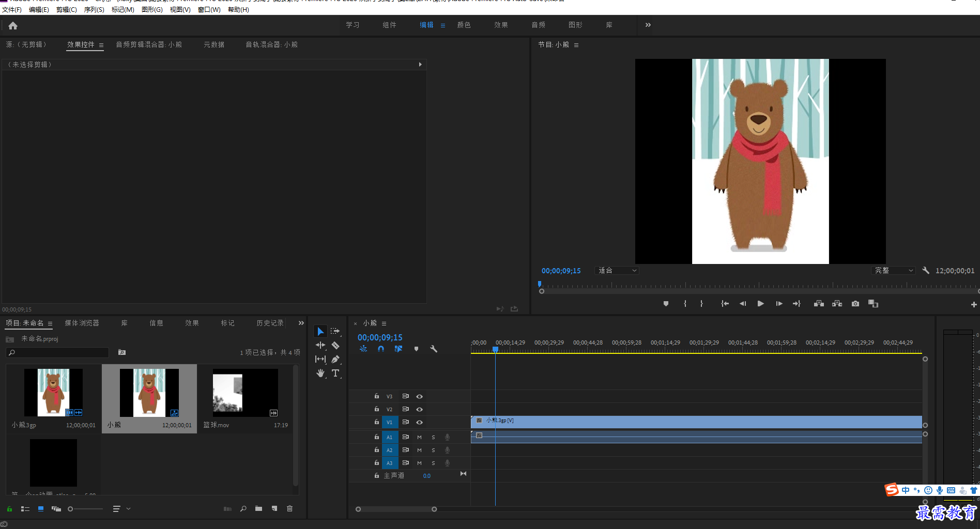
Task: Select the Hand tool
Action: pos(320,373)
